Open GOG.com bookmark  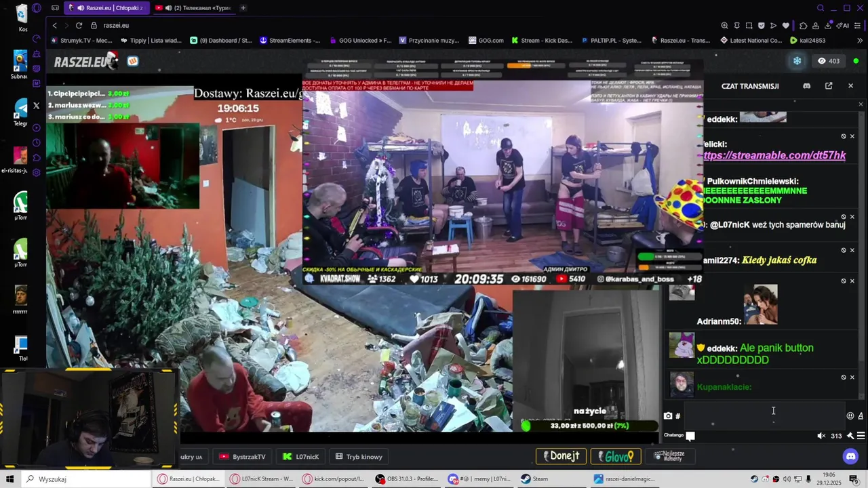486,41
